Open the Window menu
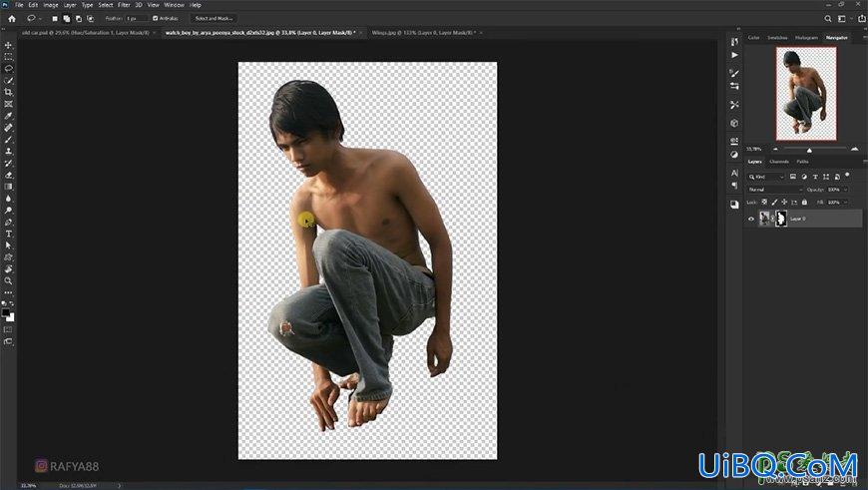Viewport: 868px width, 490px height. tap(174, 5)
